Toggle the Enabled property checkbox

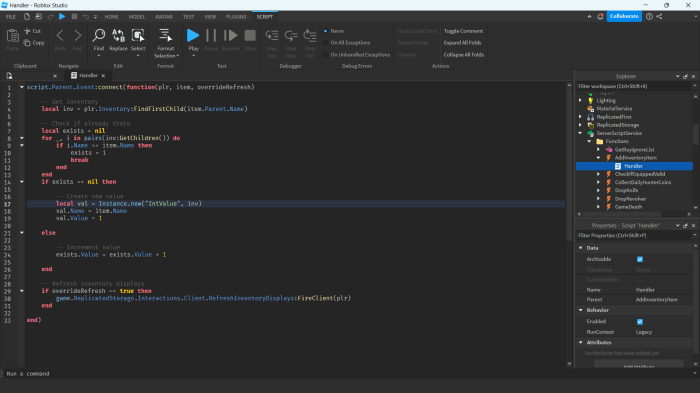pos(640,322)
